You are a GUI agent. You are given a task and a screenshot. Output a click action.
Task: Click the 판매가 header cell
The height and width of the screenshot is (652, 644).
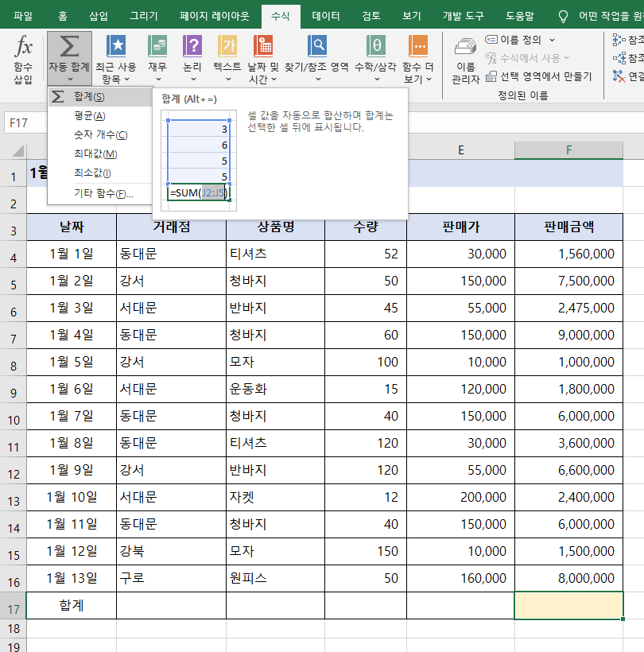click(x=461, y=227)
